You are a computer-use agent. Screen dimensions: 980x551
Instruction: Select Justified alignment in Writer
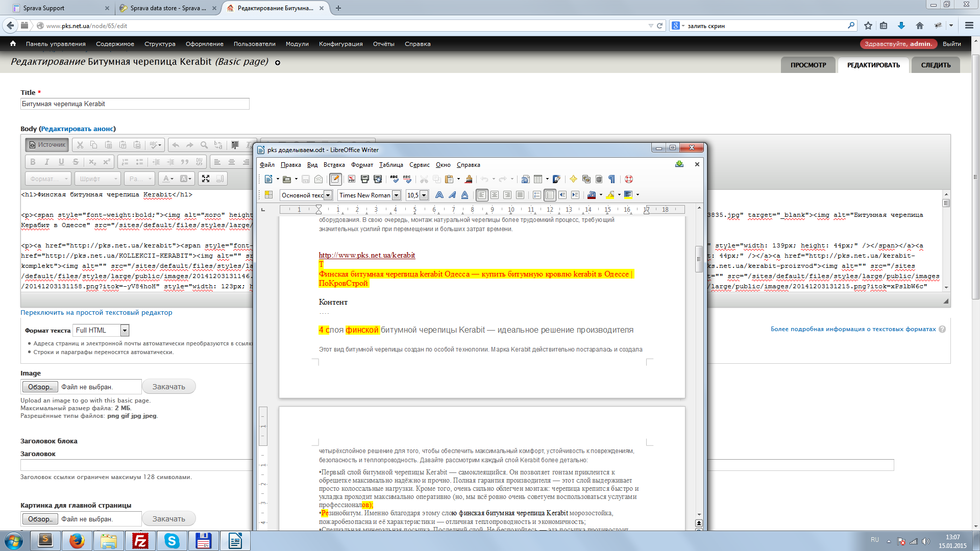point(520,195)
